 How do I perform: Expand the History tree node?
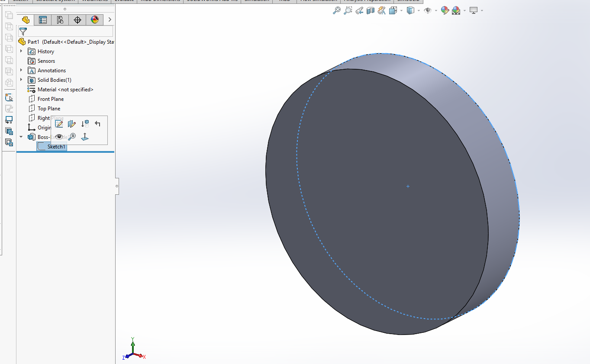point(21,51)
